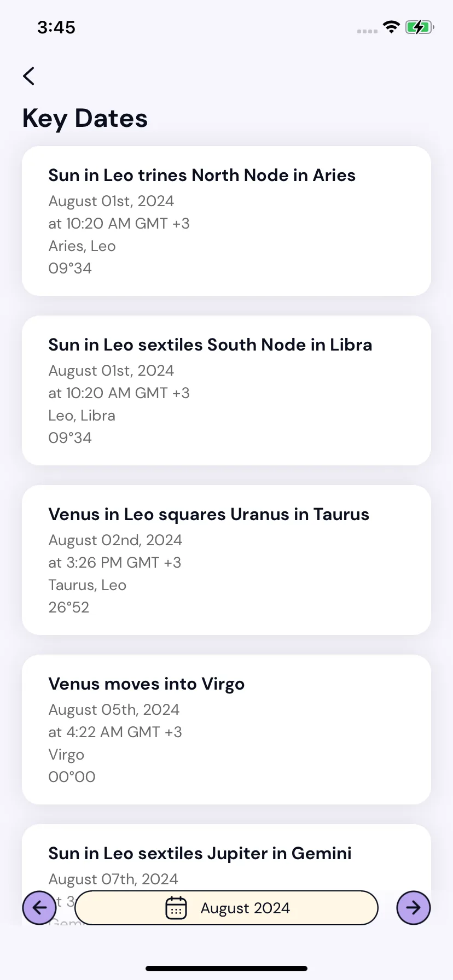Tap the home indicator bar
The height and width of the screenshot is (980, 453).
(x=226, y=969)
